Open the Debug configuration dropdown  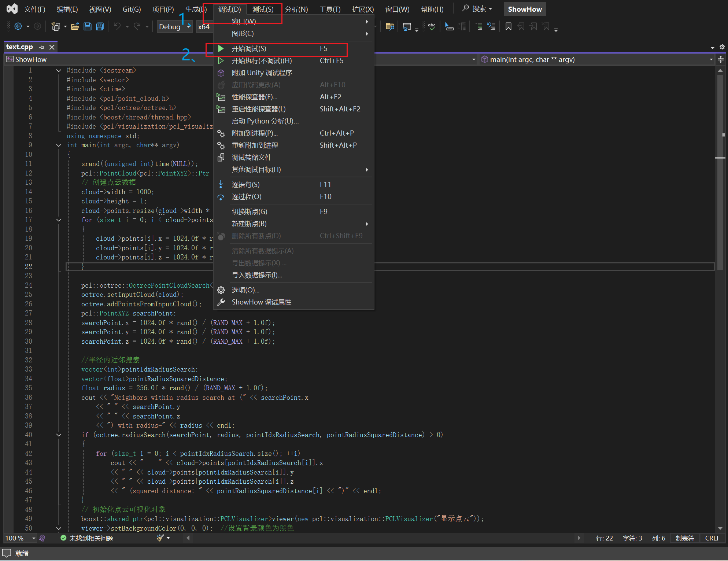click(174, 26)
